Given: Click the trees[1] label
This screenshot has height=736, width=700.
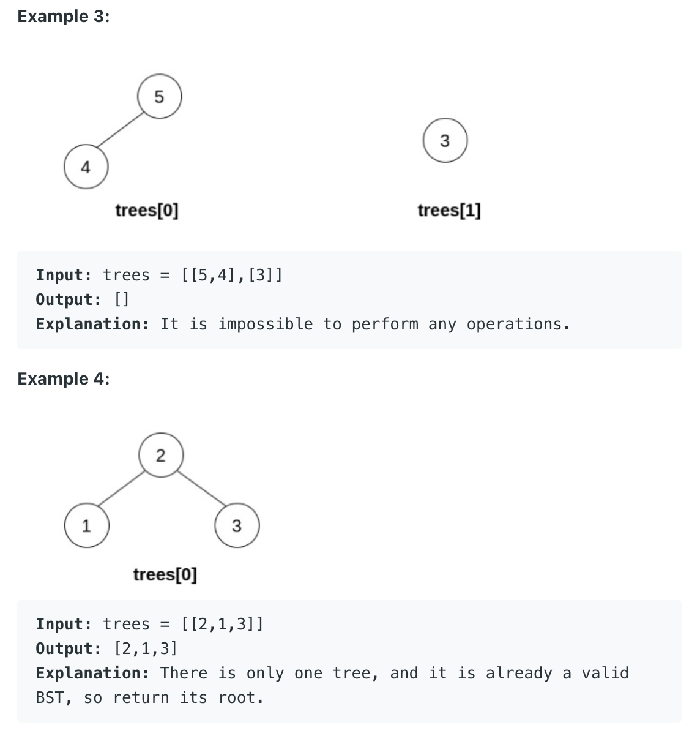Looking at the screenshot, I should click(449, 211).
